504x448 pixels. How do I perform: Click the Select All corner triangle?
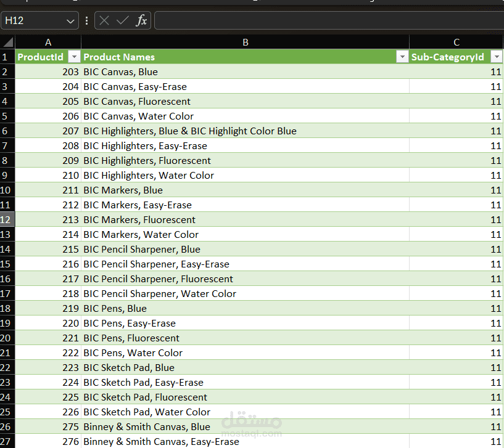click(8, 42)
